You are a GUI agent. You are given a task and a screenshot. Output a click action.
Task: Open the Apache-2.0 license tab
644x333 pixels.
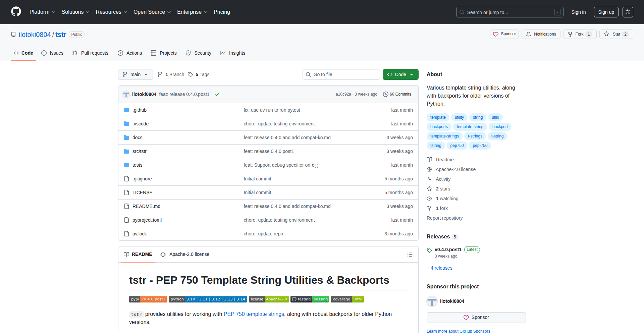[185, 255]
